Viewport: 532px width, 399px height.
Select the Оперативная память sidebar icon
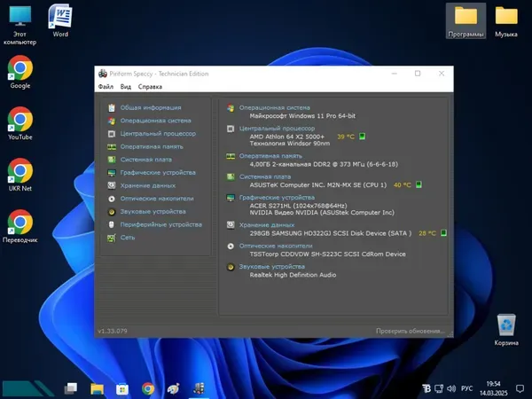pyautogui.click(x=112, y=147)
